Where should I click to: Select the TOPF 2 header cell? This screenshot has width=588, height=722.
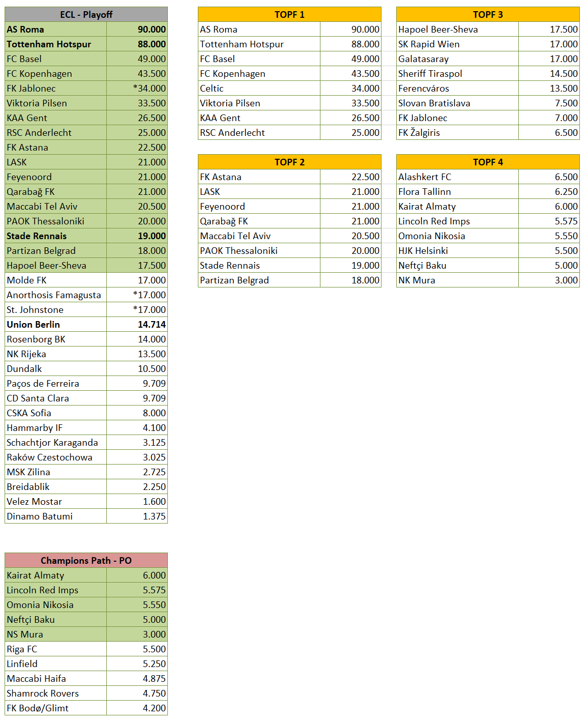pos(289,162)
